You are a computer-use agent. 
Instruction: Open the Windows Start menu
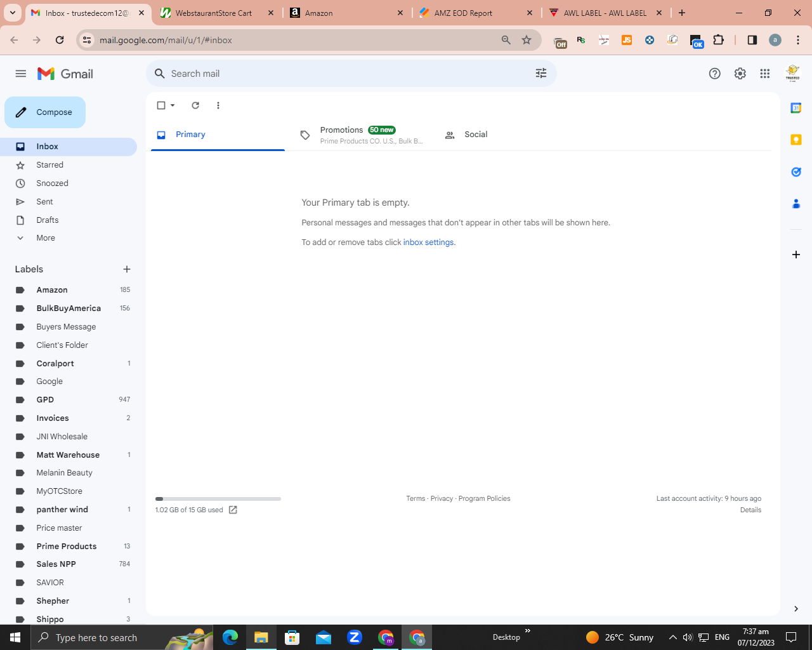(15, 637)
